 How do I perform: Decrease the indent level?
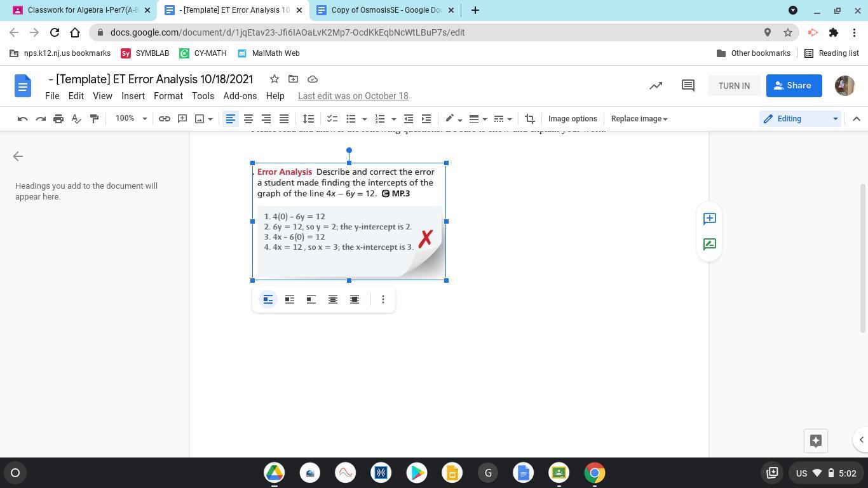[x=409, y=119]
